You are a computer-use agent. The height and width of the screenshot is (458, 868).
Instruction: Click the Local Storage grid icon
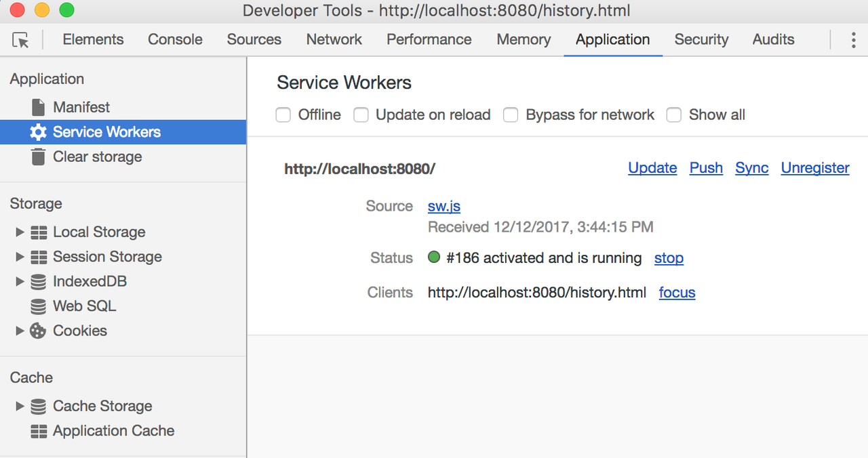(39, 232)
